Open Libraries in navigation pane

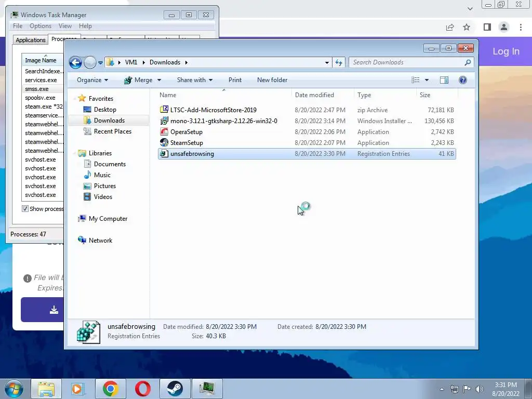pos(100,153)
